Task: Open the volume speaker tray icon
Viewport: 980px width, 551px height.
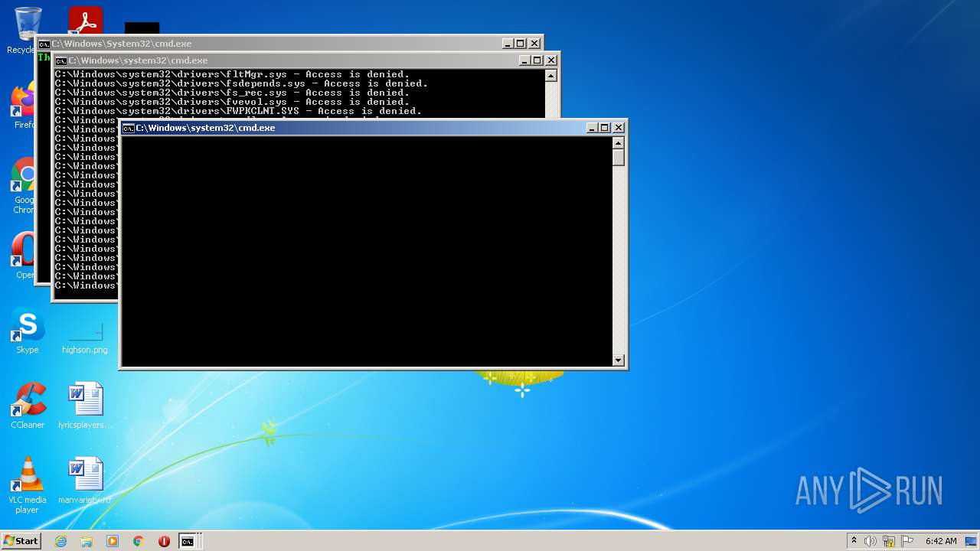Action: click(871, 541)
